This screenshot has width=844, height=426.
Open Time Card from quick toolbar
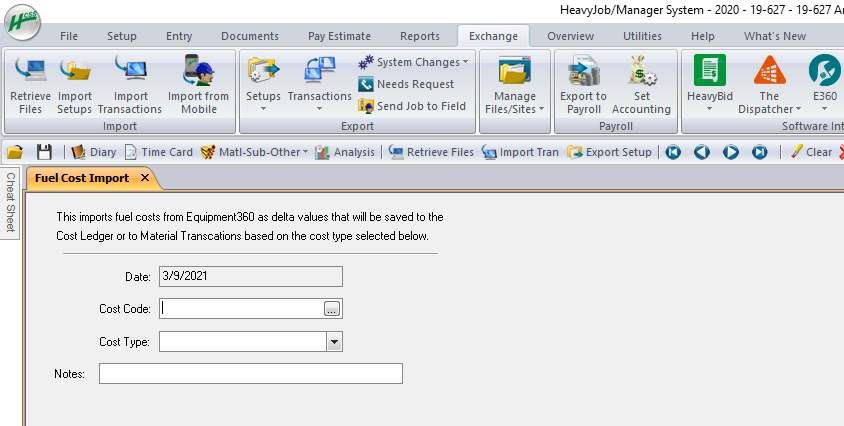pyautogui.click(x=158, y=152)
